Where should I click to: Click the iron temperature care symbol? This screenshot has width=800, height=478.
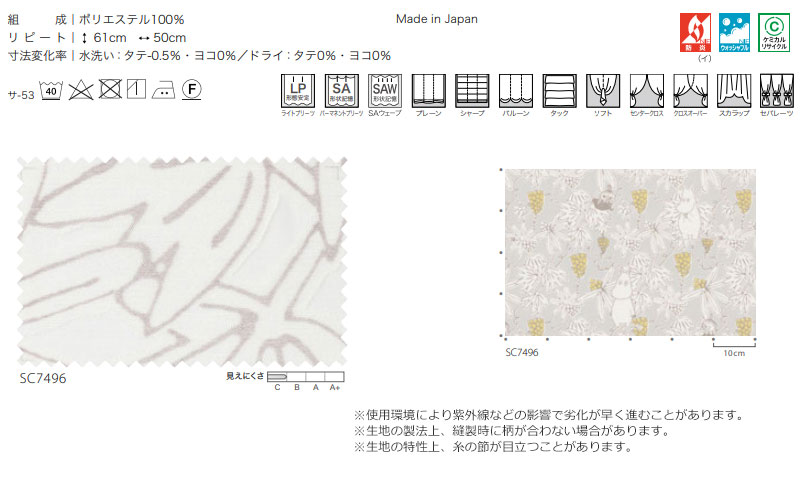(x=164, y=90)
